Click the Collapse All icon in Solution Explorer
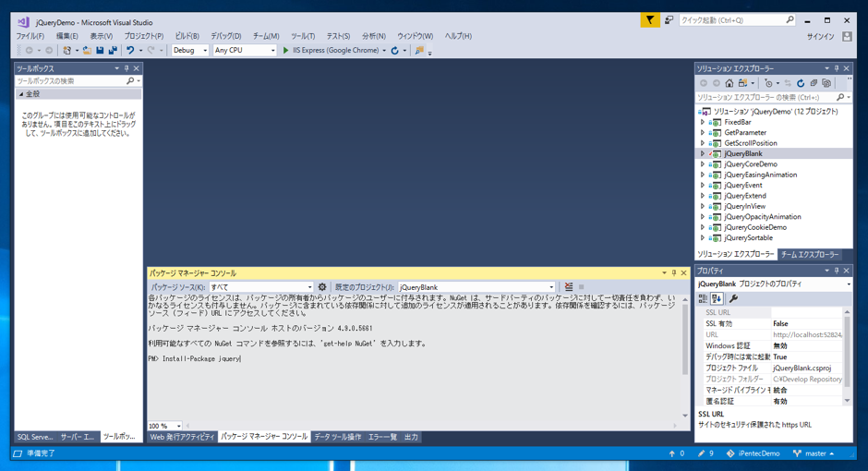This screenshot has width=868, height=471. pyautogui.click(x=814, y=83)
